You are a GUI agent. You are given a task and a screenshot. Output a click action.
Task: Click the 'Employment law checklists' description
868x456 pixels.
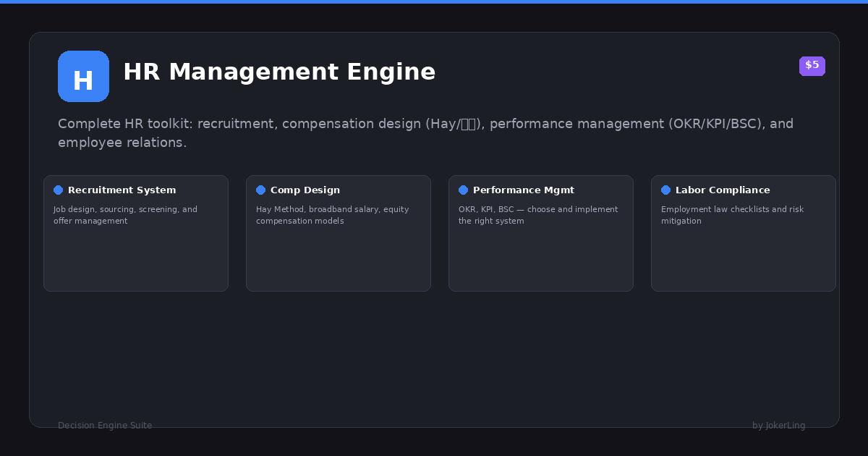coord(732,215)
